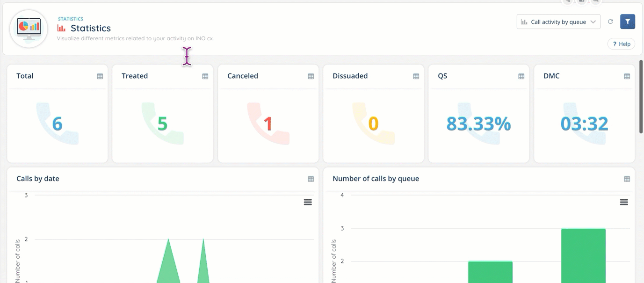Show DMC card data table
Screen dimensions: 644x283
tap(627, 76)
